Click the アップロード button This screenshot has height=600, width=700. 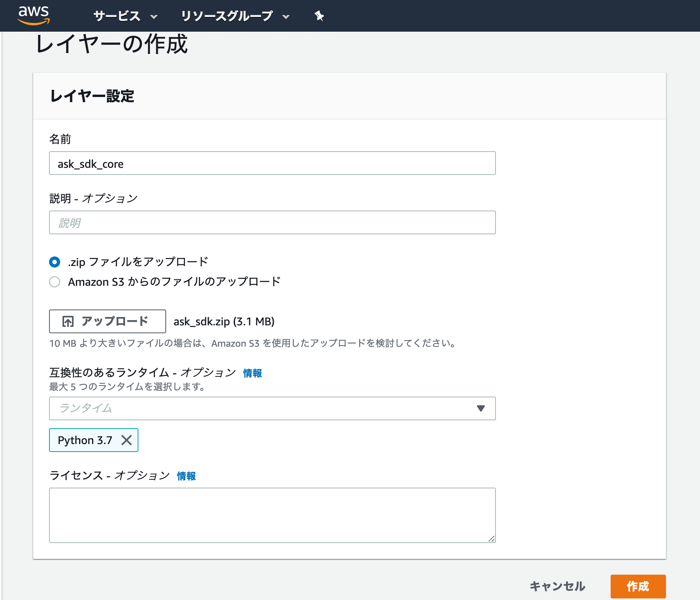point(107,321)
